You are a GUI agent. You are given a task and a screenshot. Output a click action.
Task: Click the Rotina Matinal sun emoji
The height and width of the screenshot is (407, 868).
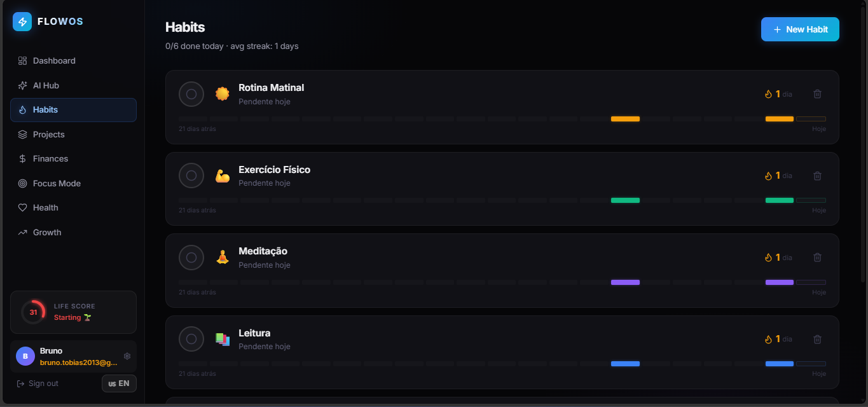click(222, 94)
